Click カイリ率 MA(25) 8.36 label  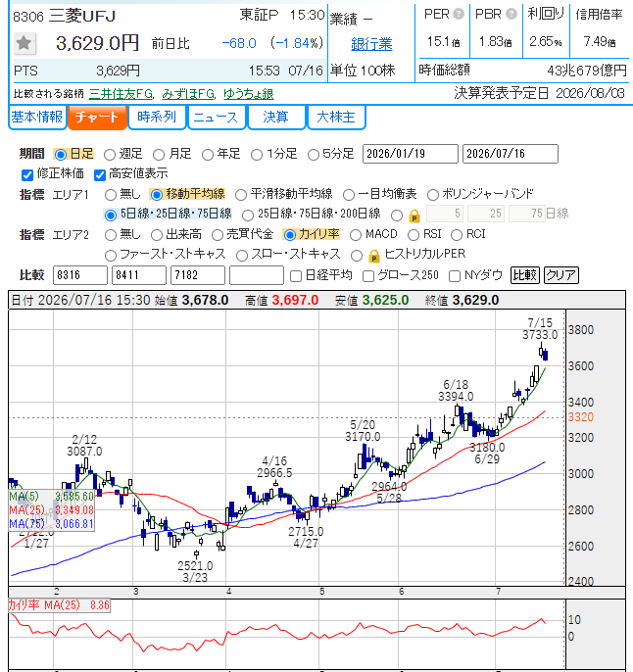(x=59, y=605)
